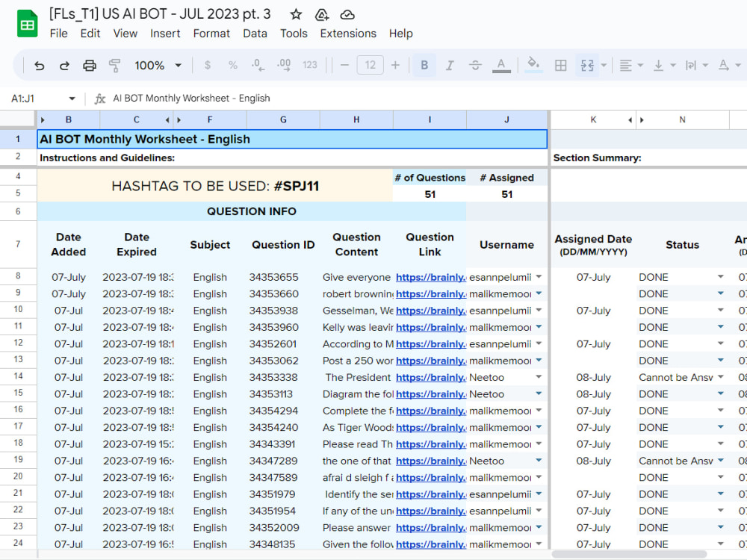The width and height of the screenshot is (747, 560).
Task: Click the Undo icon in toolbar
Action: (39, 65)
